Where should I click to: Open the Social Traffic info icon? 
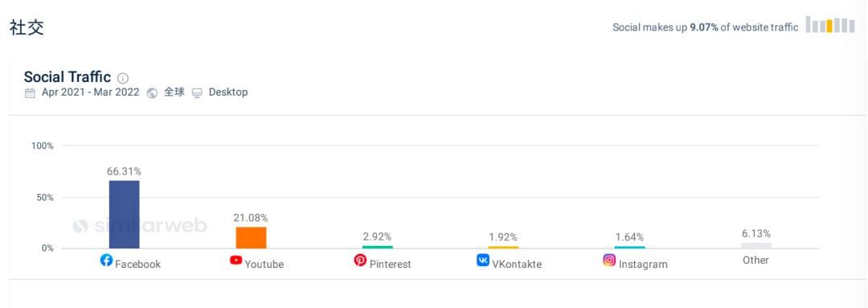(x=123, y=78)
